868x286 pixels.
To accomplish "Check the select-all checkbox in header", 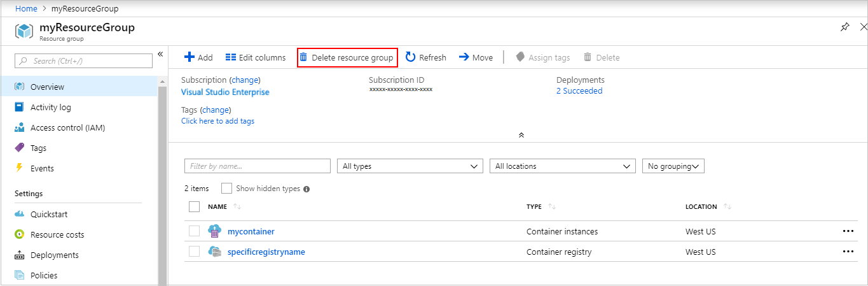I will coord(195,206).
